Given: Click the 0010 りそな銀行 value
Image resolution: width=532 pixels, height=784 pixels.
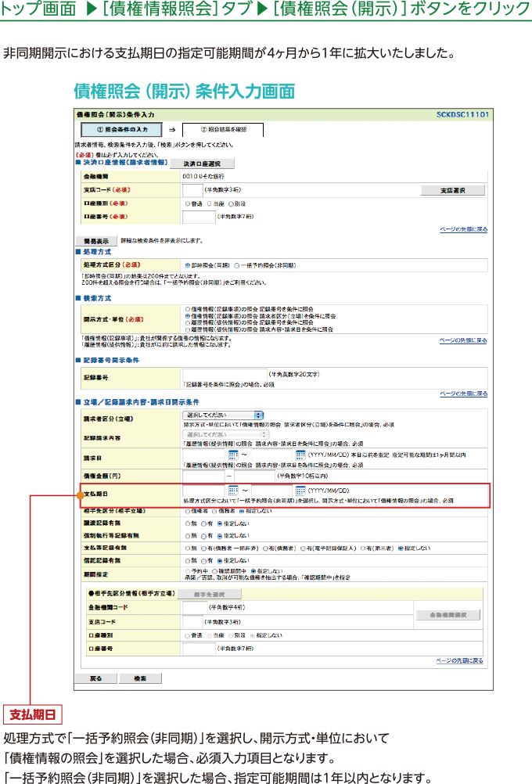Looking at the screenshot, I should click(x=203, y=177).
